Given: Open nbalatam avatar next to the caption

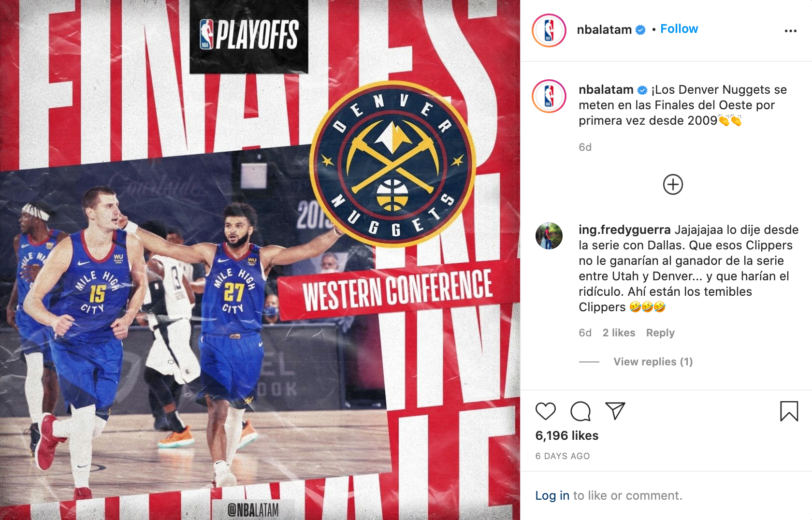Looking at the screenshot, I should (x=549, y=96).
